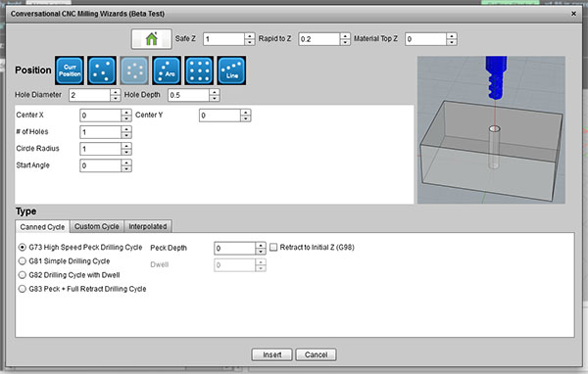Click the 3D drill preview image
The image size is (588, 374).
(x=491, y=130)
